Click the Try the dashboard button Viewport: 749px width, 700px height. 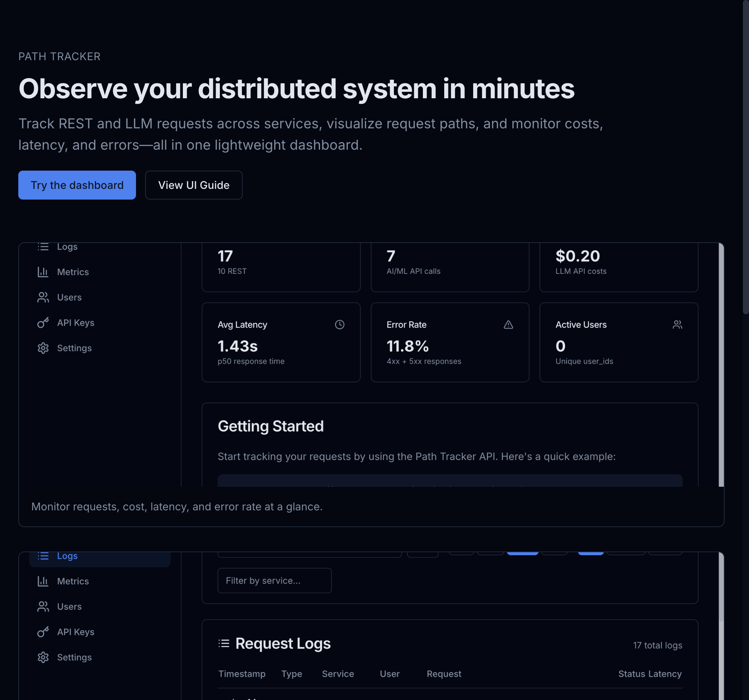click(x=77, y=185)
